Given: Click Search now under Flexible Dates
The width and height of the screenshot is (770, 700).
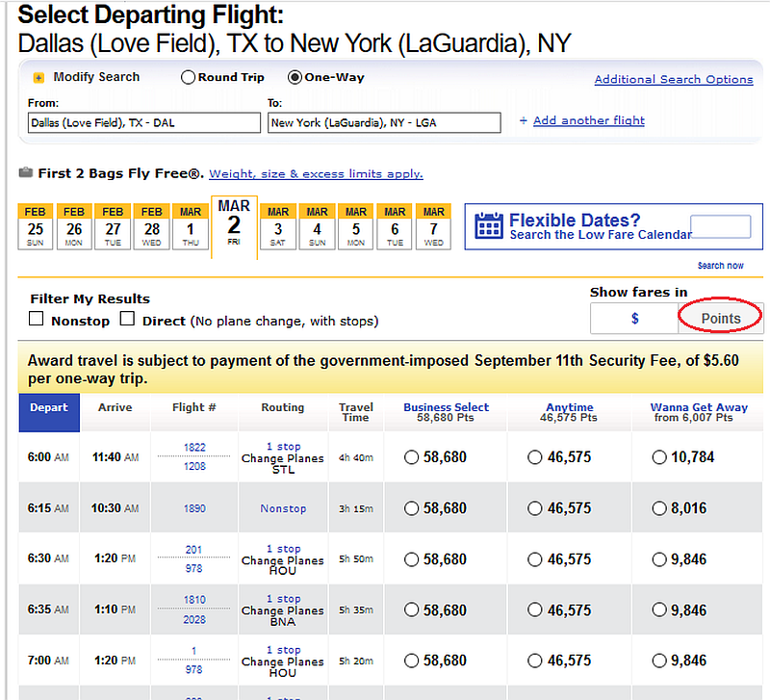Looking at the screenshot, I should click(720, 265).
